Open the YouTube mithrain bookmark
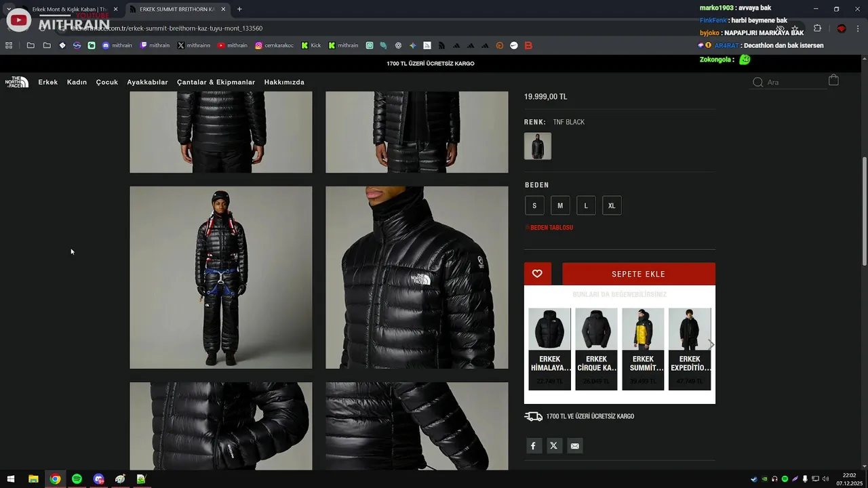The width and height of the screenshot is (868, 488). (233, 45)
